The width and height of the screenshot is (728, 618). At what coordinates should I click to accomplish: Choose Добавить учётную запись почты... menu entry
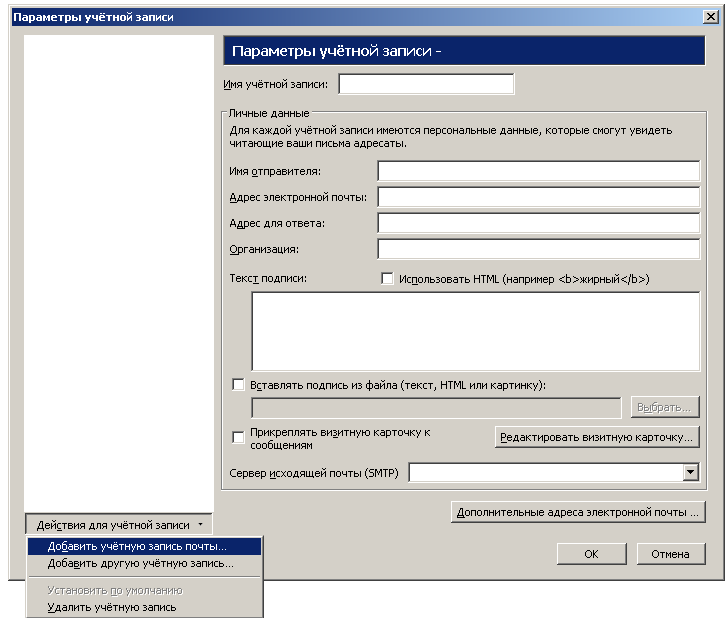(144, 546)
